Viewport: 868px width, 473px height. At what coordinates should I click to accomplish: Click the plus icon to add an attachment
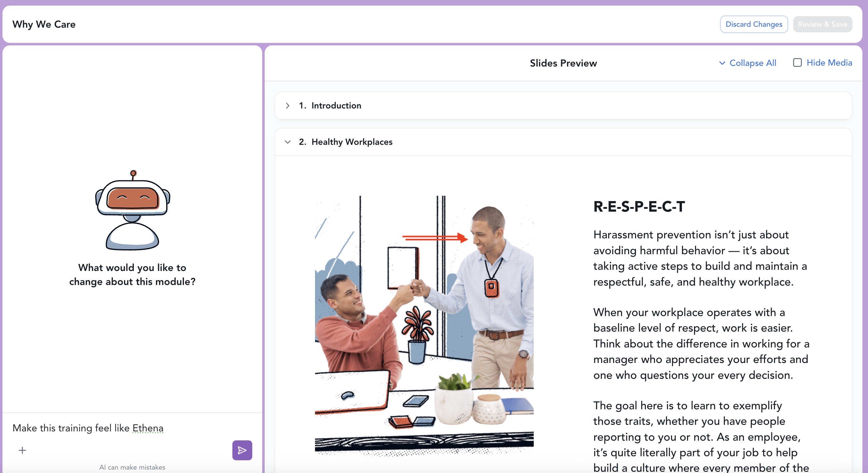click(22, 450)
